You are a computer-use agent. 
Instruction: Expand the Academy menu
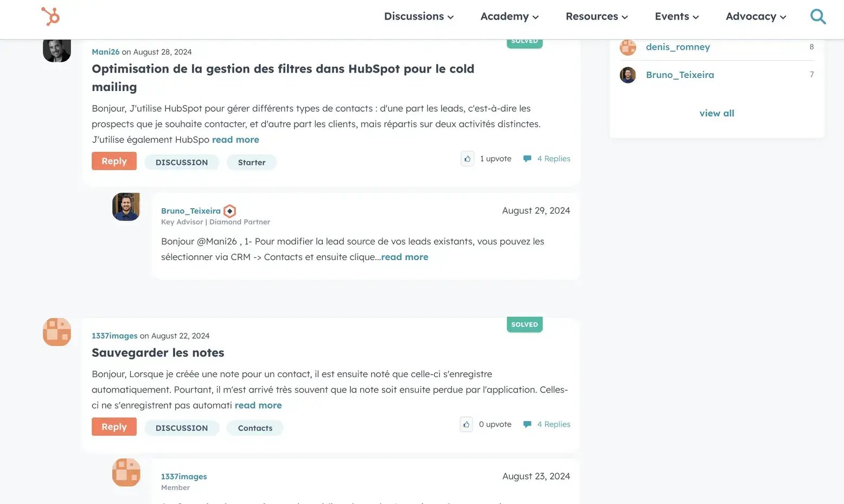(x=509, y=16)
